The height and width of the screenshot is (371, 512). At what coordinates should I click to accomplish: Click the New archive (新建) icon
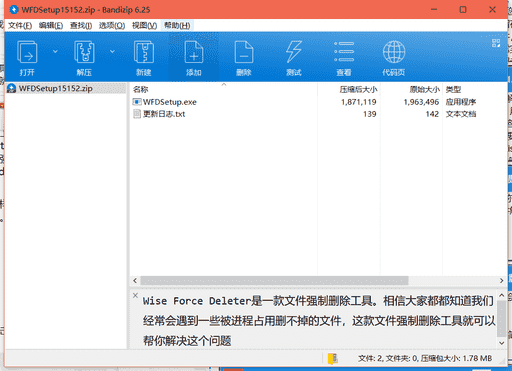(x=144, y=52)
